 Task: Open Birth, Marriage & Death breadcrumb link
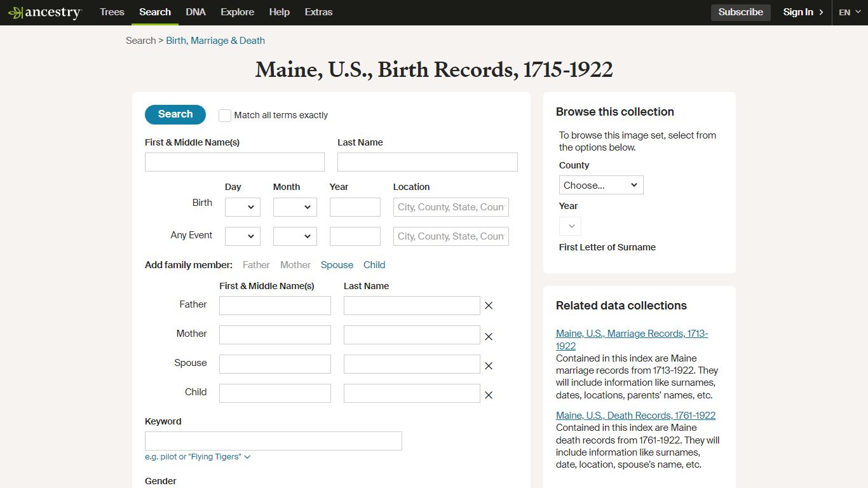tap(215, 41)
